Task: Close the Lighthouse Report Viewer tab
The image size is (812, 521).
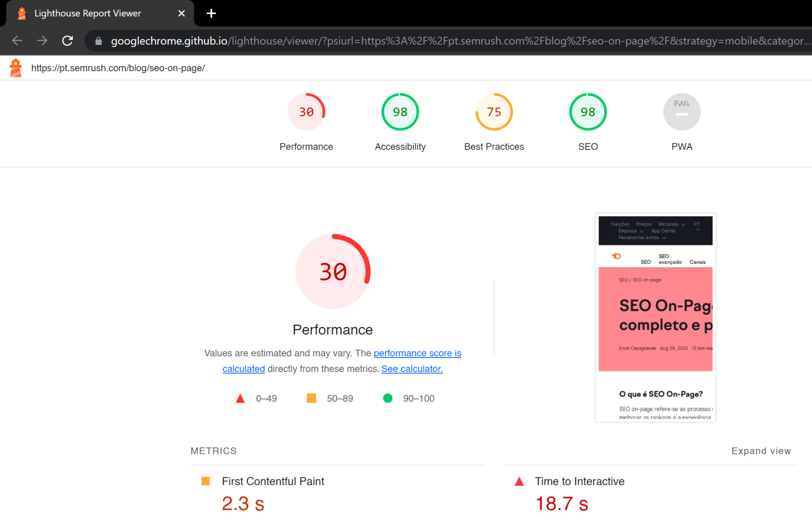Action: 182,13
